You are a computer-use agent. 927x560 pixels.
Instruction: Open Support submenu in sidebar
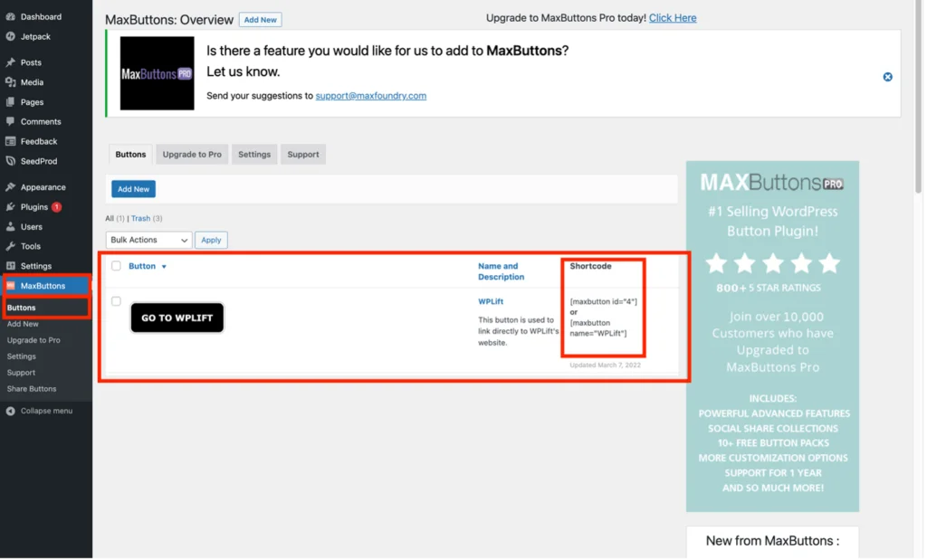[x=22, y=373]
